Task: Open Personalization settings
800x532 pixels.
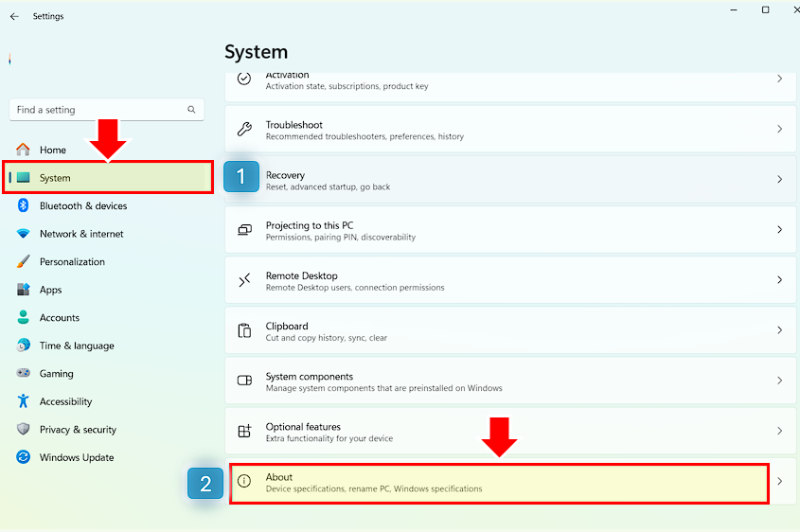Action: coord(107,261)
